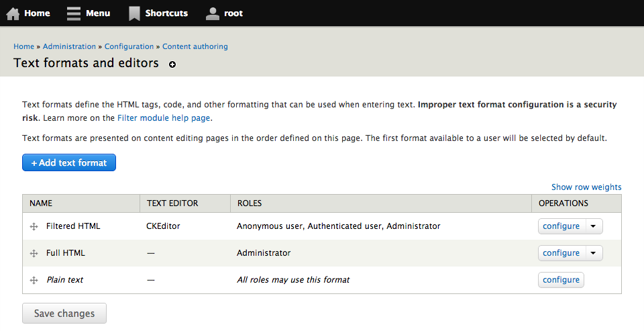Configure the Plain text format

point(561,279)
